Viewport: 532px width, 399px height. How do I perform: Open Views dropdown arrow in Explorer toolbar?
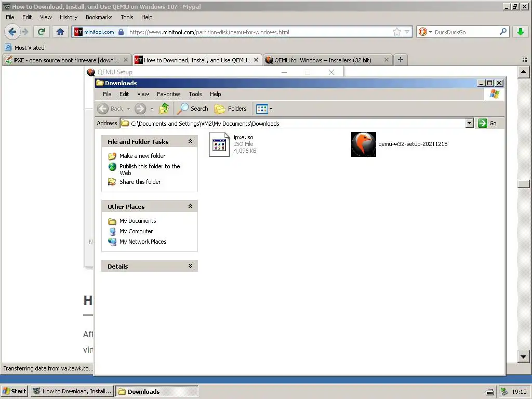point(271,109)
